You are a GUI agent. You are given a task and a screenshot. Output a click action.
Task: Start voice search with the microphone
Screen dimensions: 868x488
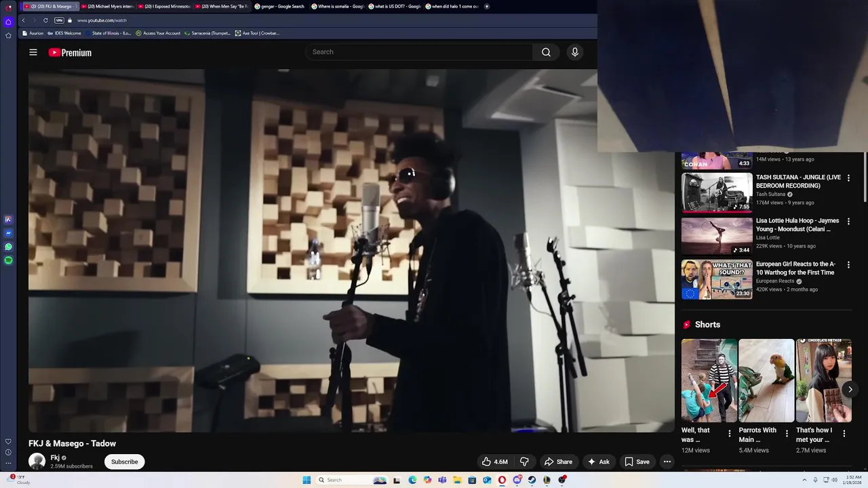click(574, 52)
